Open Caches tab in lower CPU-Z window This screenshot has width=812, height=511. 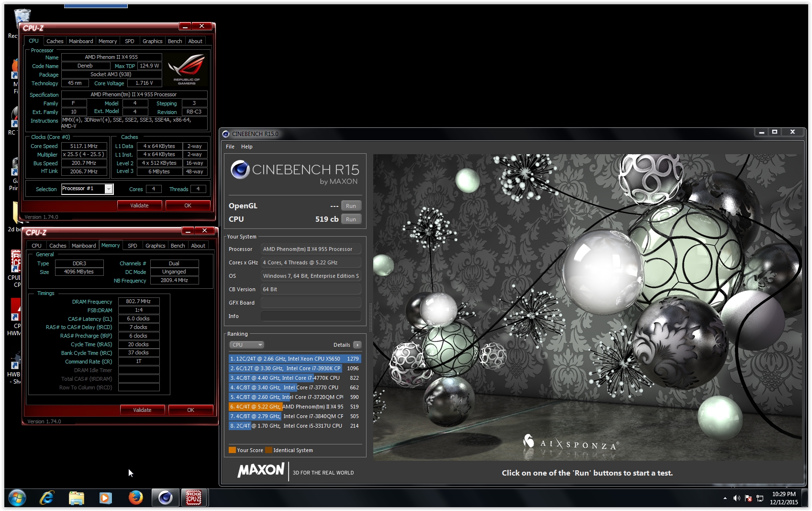click(57, 246)
